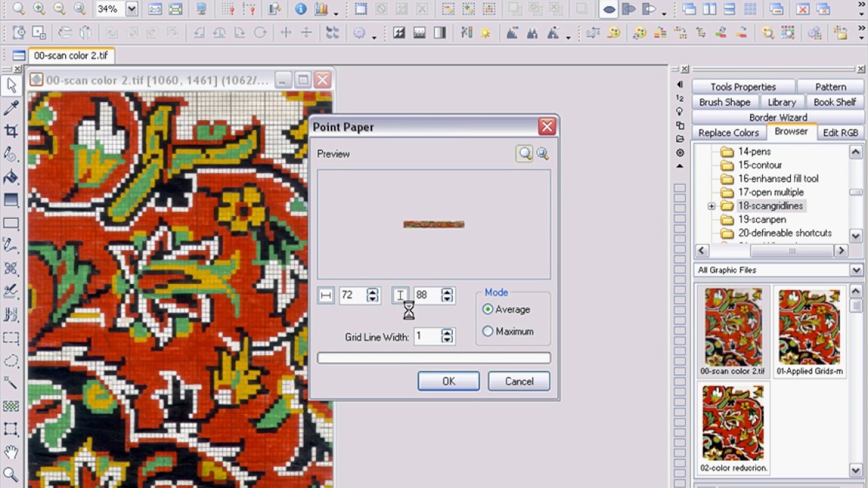Click the rotate 360 circular arrow icon
This screenshot has width=868, height=488.
pos(260,33)
